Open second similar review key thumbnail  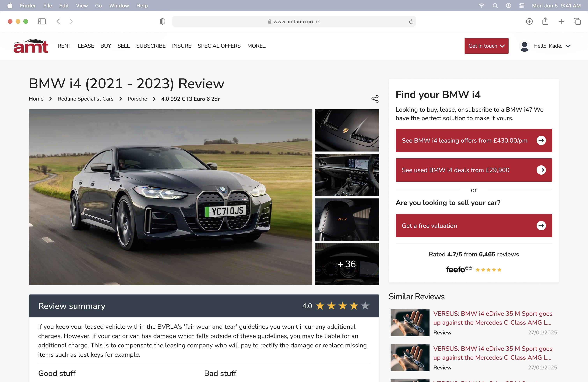[410, 357]
